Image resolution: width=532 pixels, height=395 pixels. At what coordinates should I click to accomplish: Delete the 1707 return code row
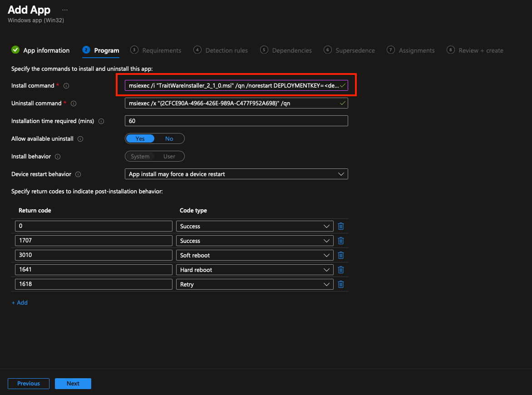pos(341,241)
